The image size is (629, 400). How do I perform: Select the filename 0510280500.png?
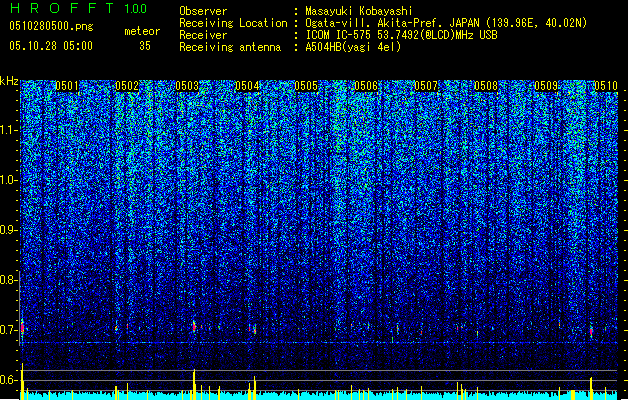(x=51, y=26)
